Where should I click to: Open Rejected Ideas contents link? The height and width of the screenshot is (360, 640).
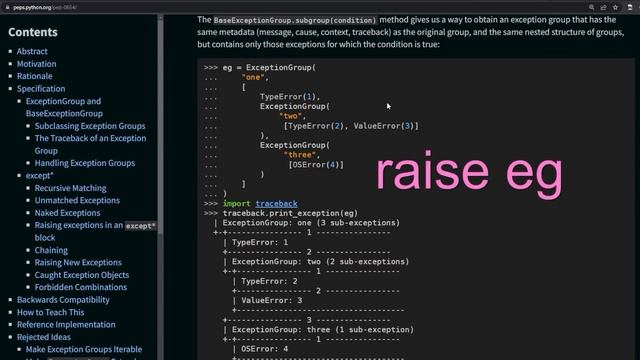pyautogui.click(x=44, y=337)
